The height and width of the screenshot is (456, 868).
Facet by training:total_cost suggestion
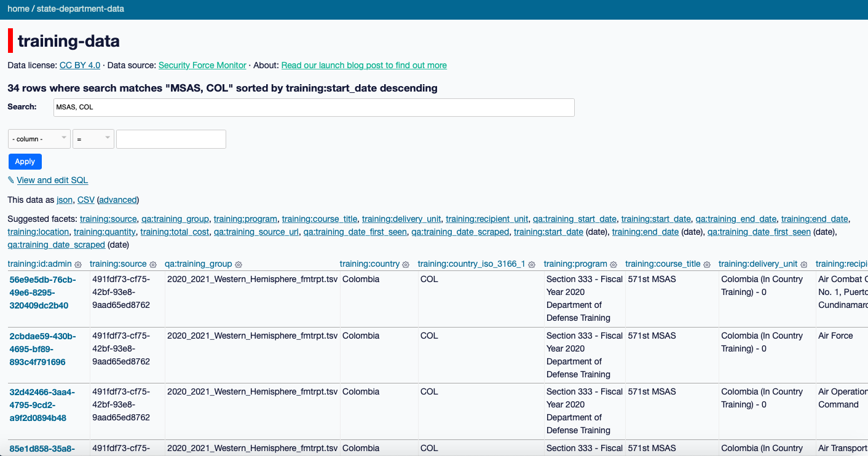[173, 232]
